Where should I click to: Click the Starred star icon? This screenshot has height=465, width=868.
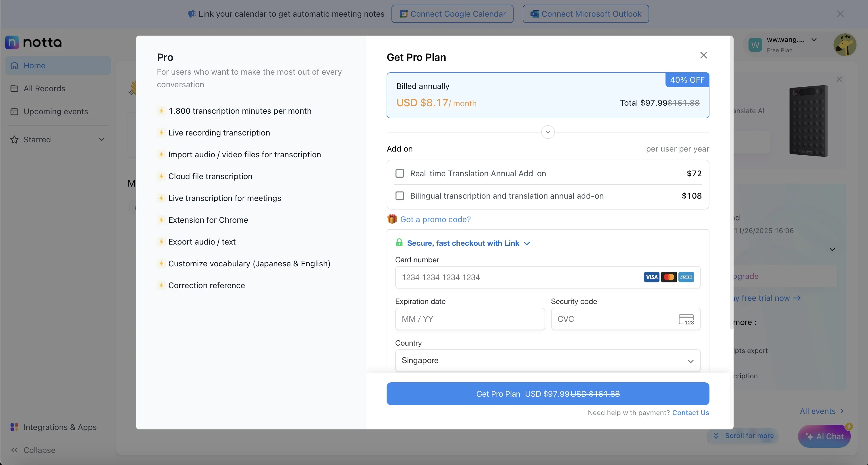coord(13,139)
